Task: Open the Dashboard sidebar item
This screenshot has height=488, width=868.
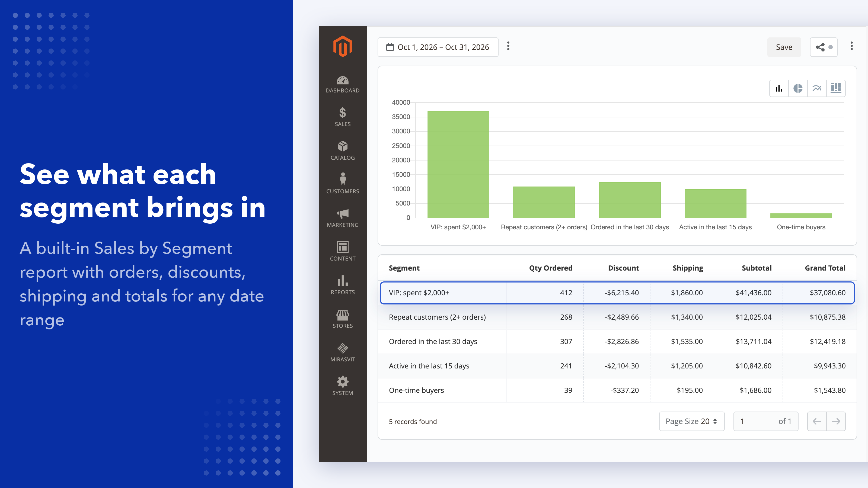Action: (343, 85)
